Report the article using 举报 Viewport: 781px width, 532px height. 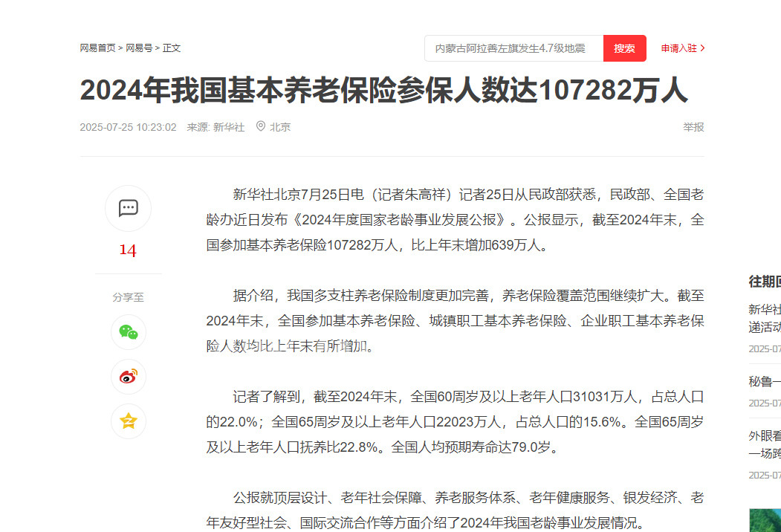click(x=693, y=127)
